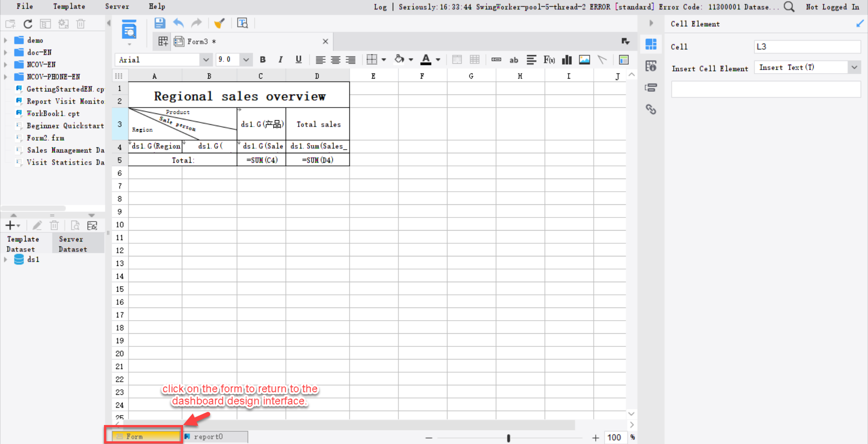This screenshot has height=444, width=868.
Task: Zoom in with the plus button
Action: (x=595, y=438)
